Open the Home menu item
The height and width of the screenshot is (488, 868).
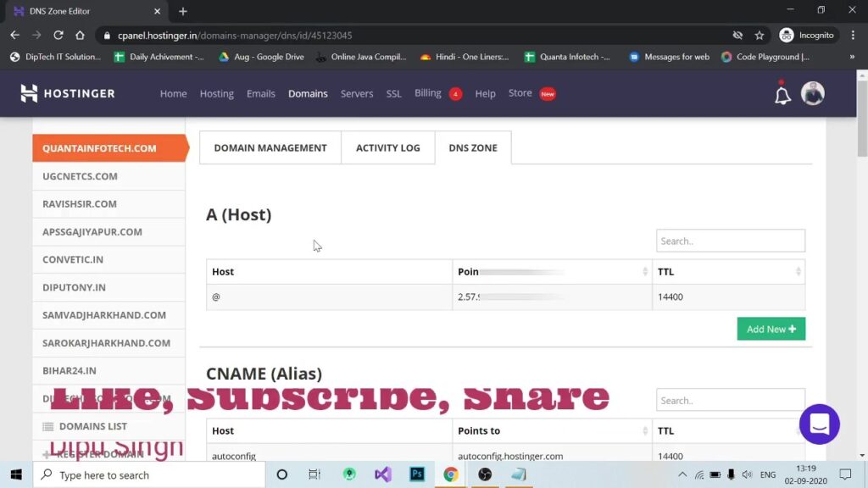[x=173, y=93]
